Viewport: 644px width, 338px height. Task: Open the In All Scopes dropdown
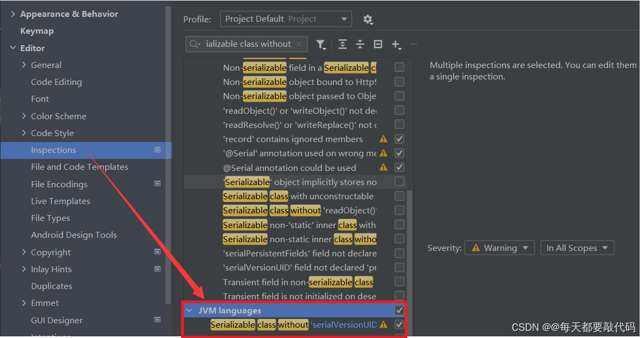[577, 248]
